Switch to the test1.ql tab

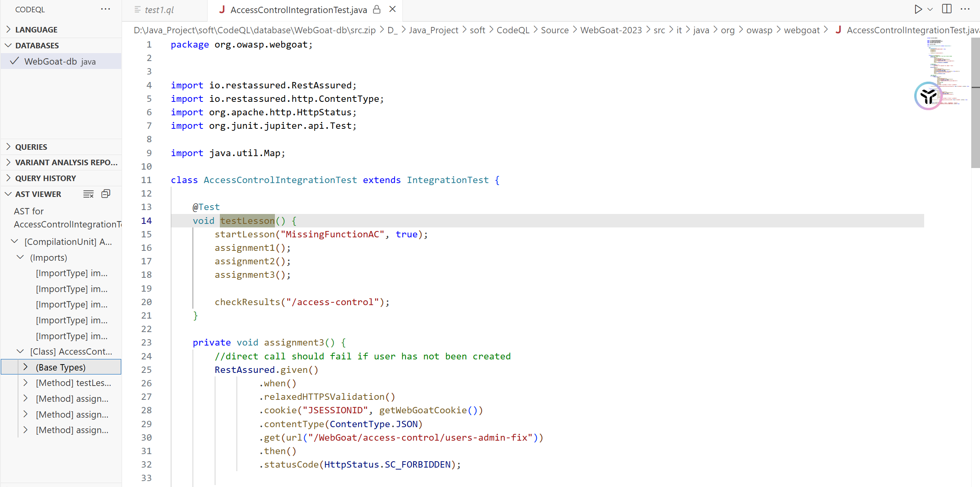[x=159, y=10]
